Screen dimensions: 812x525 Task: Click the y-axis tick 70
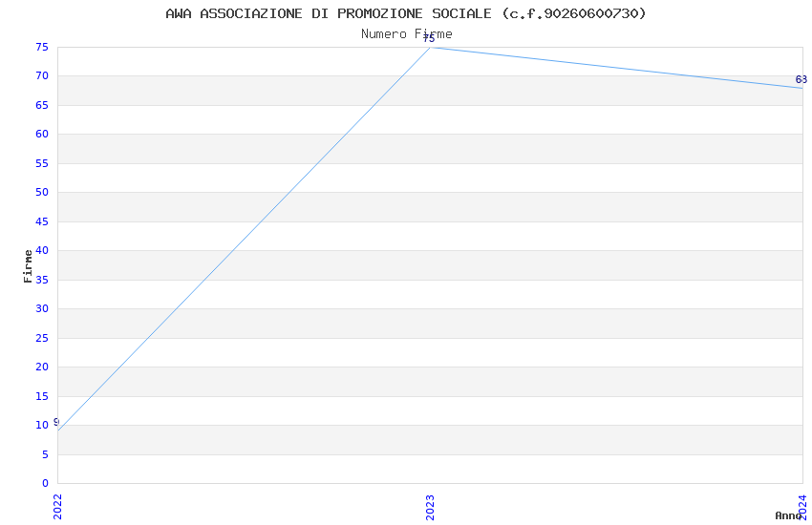(x=42, y=76)
